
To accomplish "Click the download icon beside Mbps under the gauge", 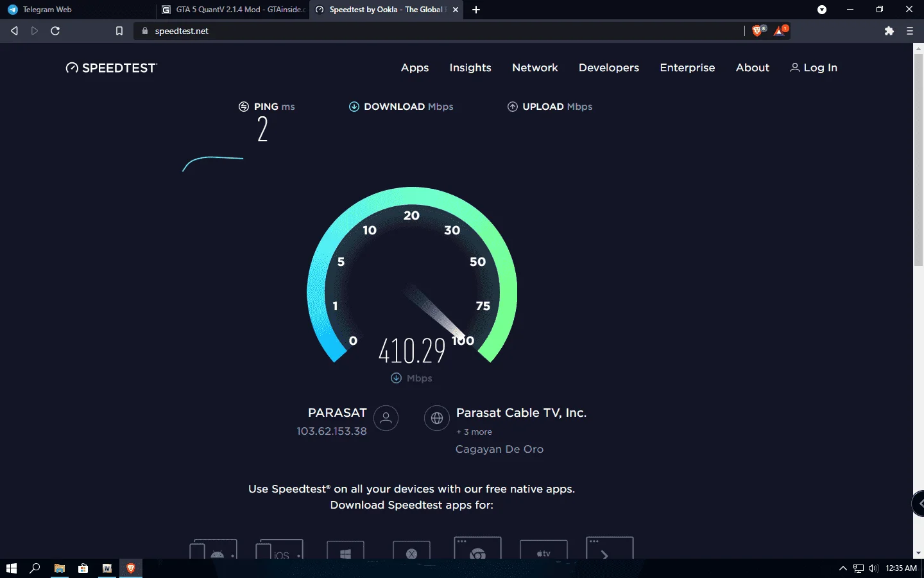I will click(x=397, y=378).
